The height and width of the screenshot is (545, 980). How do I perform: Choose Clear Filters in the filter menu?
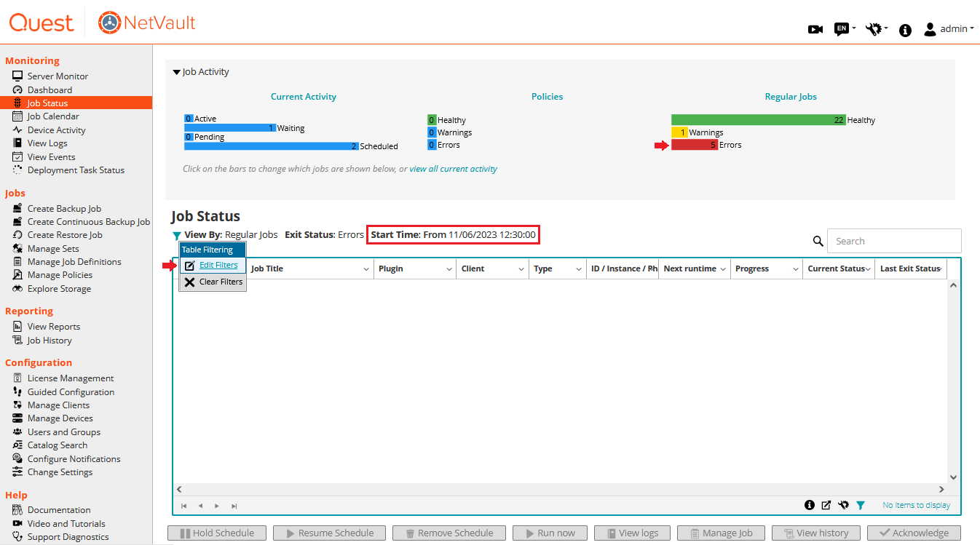point(220,282)
